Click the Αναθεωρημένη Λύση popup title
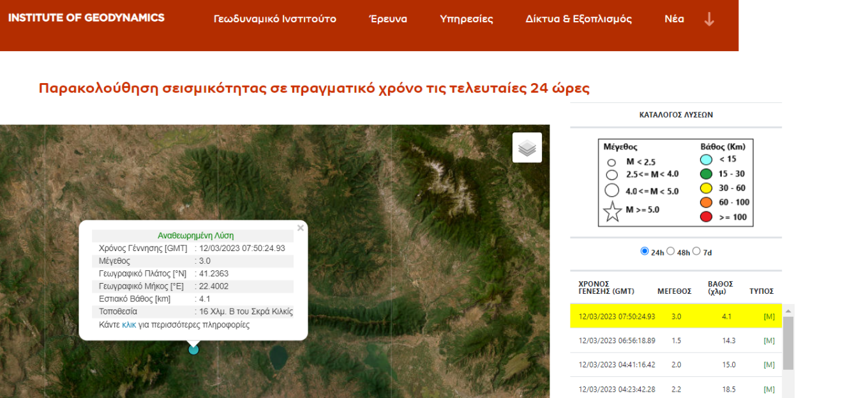 (196, 235)
